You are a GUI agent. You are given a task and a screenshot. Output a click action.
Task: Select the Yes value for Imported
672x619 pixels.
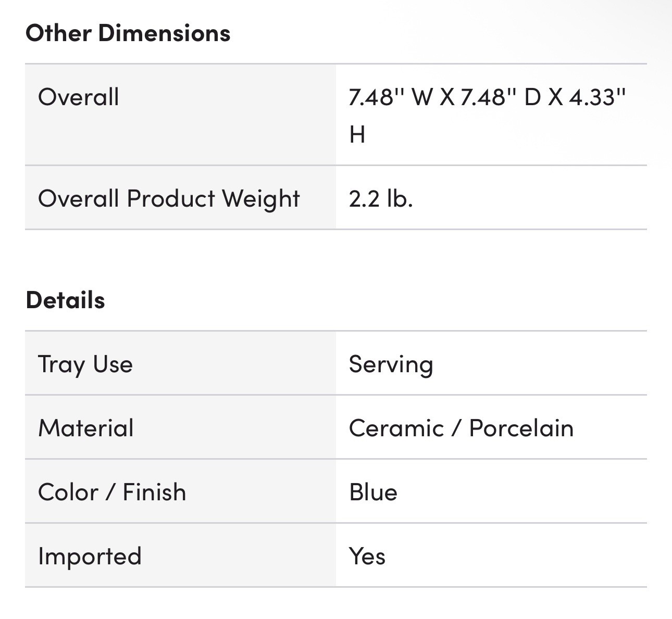coord(367,556)
